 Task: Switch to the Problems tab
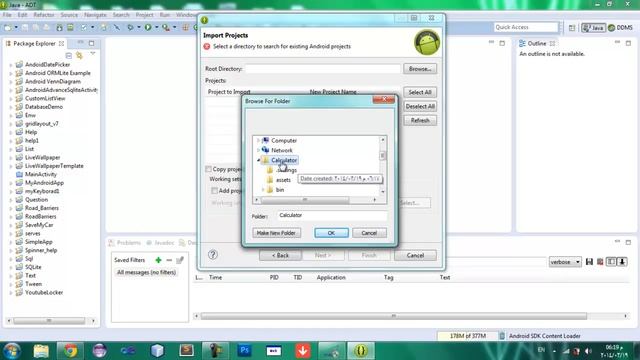tap(125, 243)
